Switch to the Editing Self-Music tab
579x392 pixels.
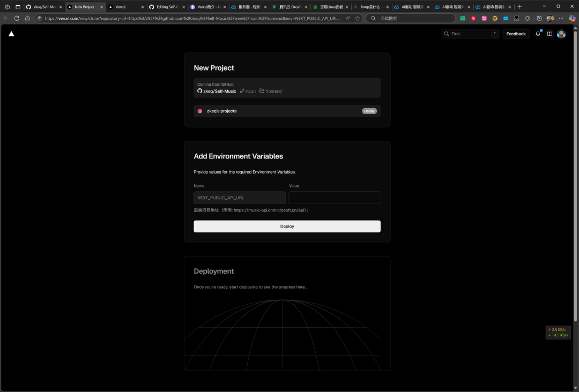(x=167, y=7)
